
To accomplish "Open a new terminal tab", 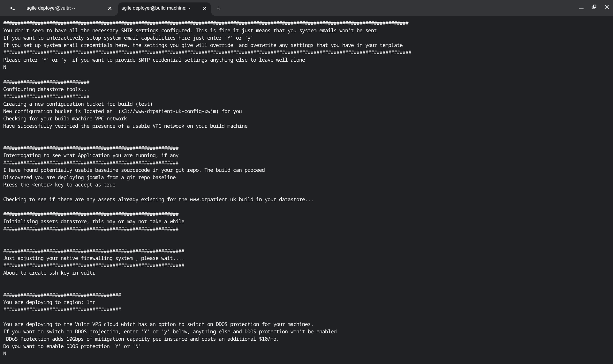I will [219, 8].
